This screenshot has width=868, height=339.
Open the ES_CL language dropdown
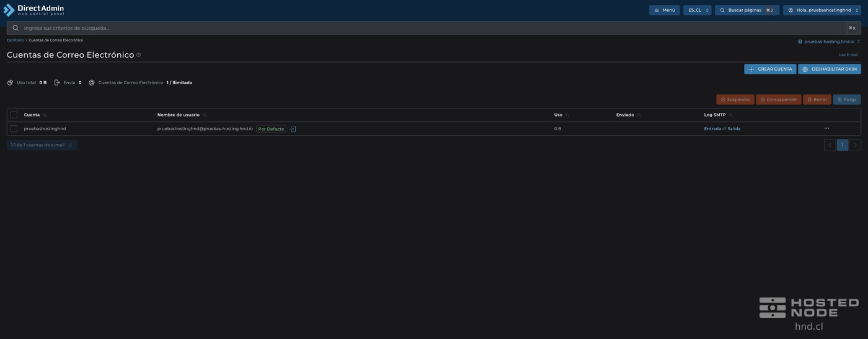[697, 10]
